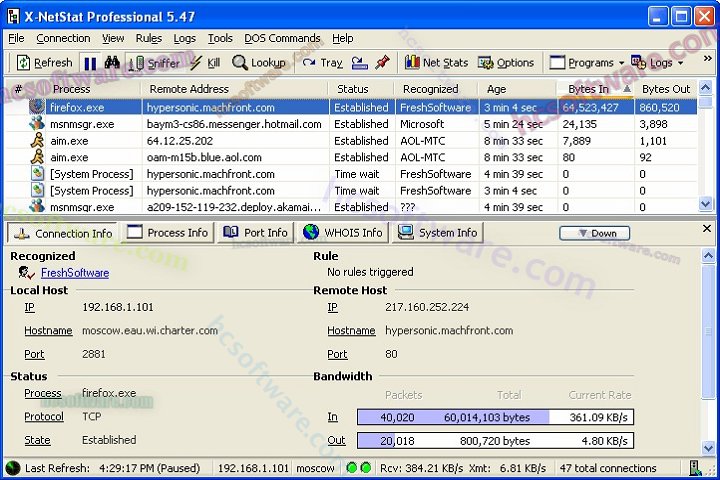Image resolution: width=720 pixels, height=480 pixels.
Task: Open the Rules menu
Action: pos(149,38)
